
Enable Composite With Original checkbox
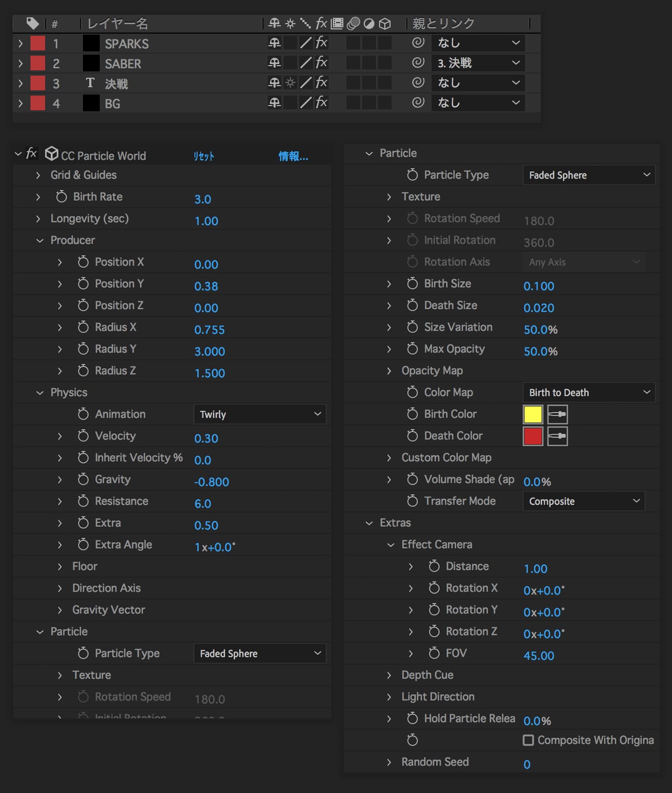coord(528,740)
